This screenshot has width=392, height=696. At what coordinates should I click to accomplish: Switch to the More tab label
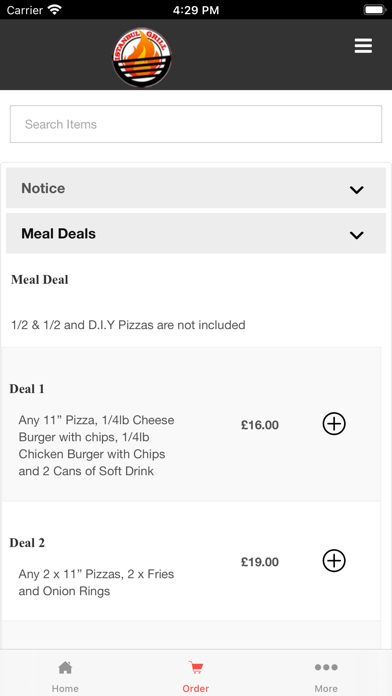click(326, 688)
